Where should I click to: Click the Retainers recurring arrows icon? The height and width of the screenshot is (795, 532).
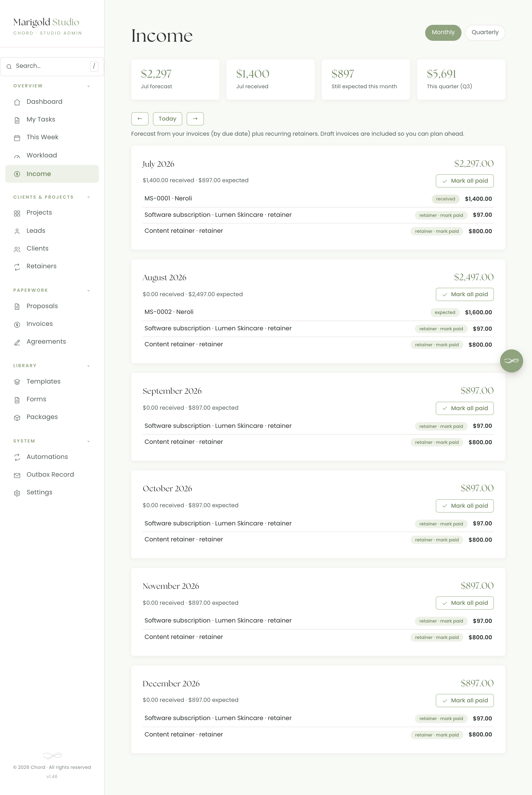17,267
